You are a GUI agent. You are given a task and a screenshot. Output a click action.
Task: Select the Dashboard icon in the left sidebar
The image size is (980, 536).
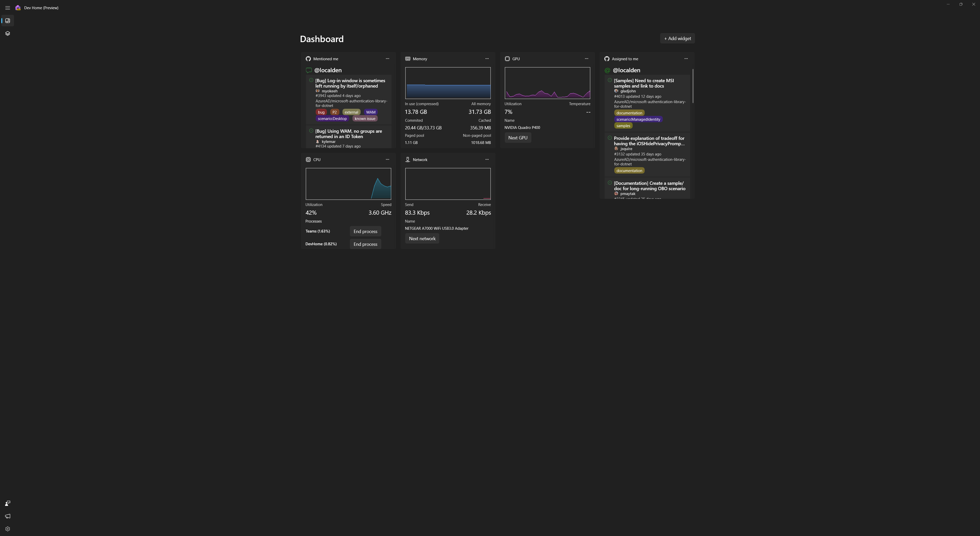[x=8, y=20]
